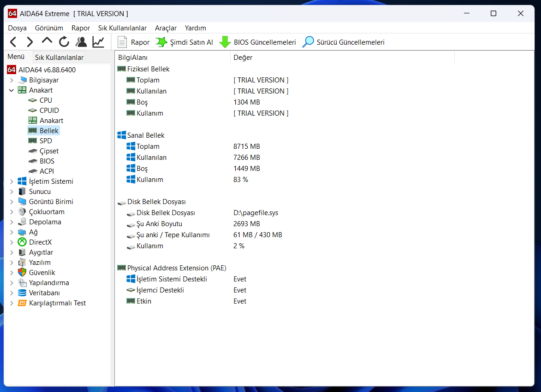Select the Disk Bellek Dosyası group header
This screenshot has height=392, width=541.
(156, 202)
